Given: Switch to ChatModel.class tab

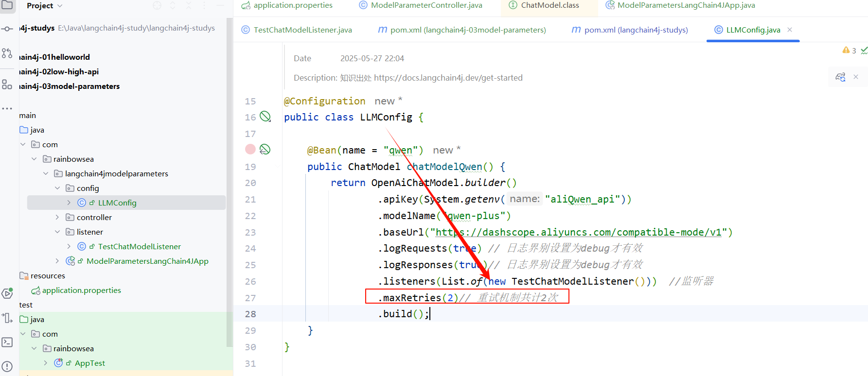Looking at the screenshot, I should [544, 5].
